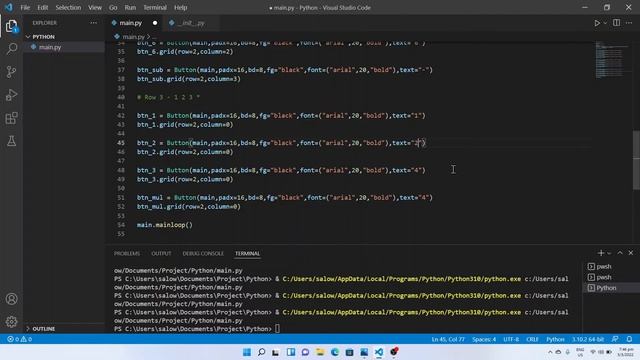Open the Go menu
Viewport: 640px width, 360px height.
pyautogui.click(x=113, y=7)
